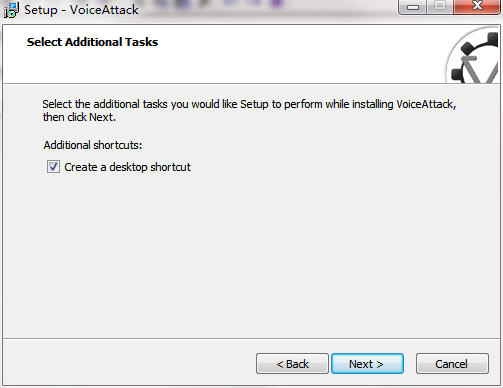
Task: Close the VoiceAttack setup wizard
Action: click(x=477, y=6)
